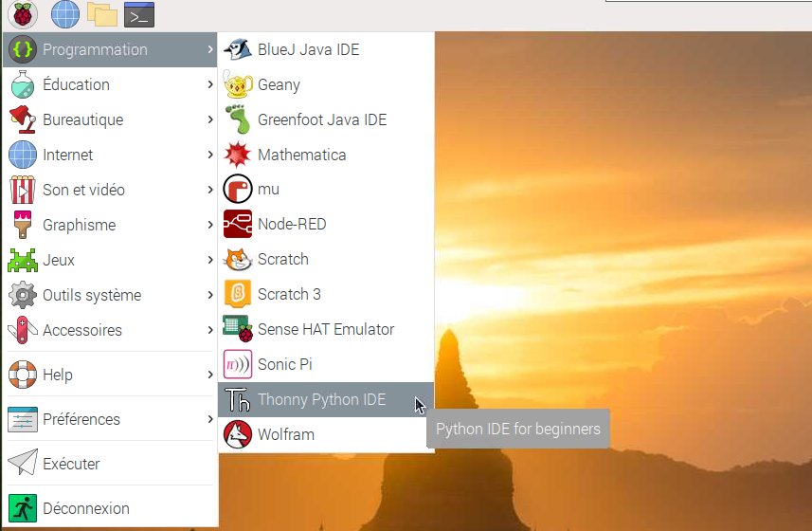This screenshot has width=812, height=531.
Task: Select the Exécuter menu entry
Action: pyautogui.click(x=110, y=463)
